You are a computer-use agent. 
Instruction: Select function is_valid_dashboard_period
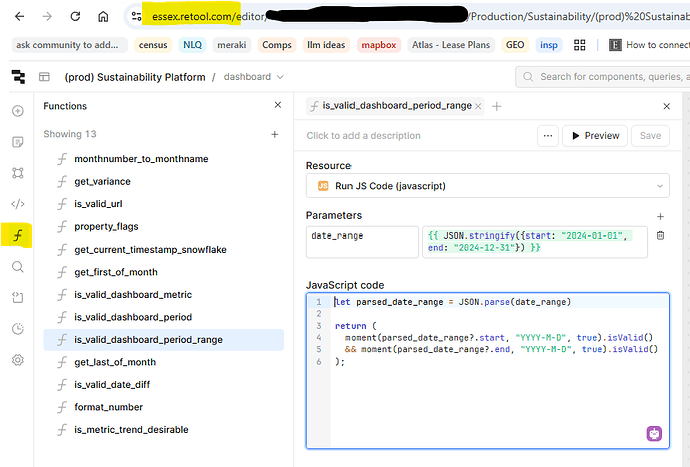[133, 317]
